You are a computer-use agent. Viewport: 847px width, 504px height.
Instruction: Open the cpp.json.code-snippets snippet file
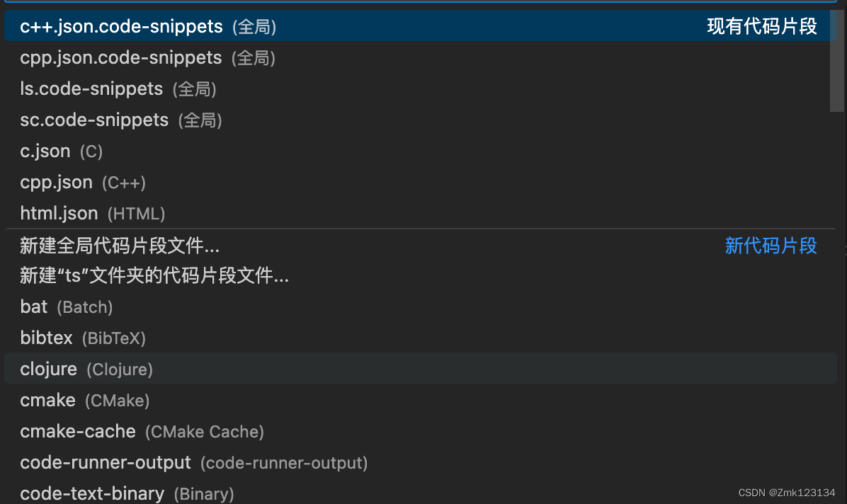120,57
